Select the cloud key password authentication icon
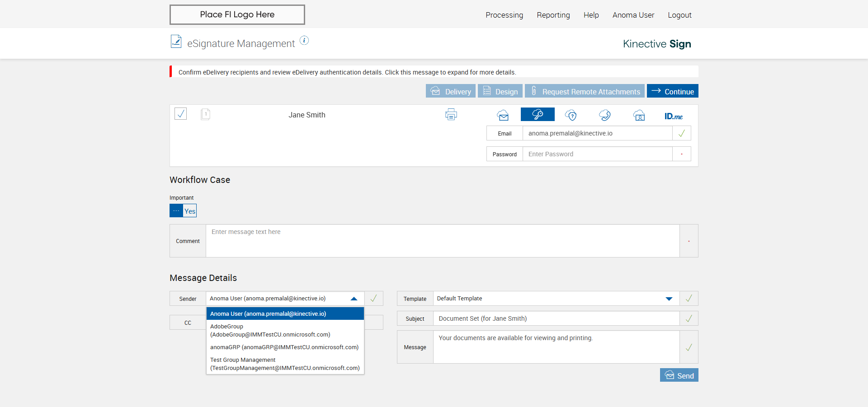868x407 pixels. (538, 115)
